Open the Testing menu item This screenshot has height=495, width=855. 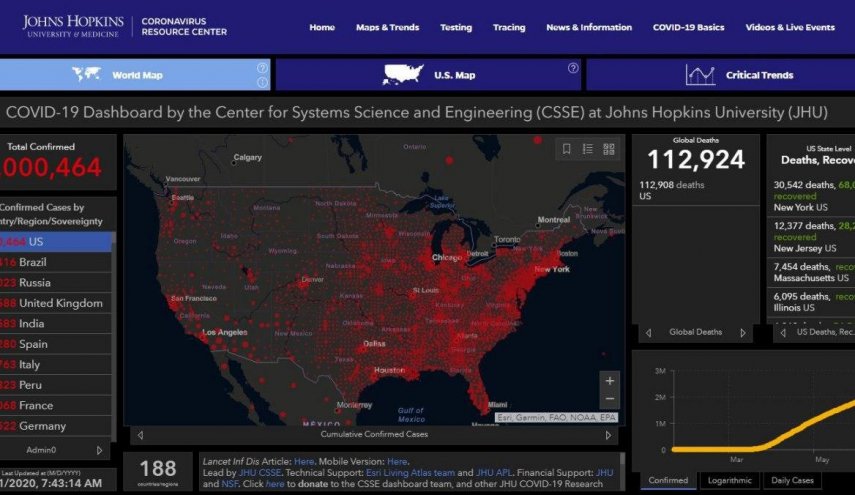click(x=456, y=27)
